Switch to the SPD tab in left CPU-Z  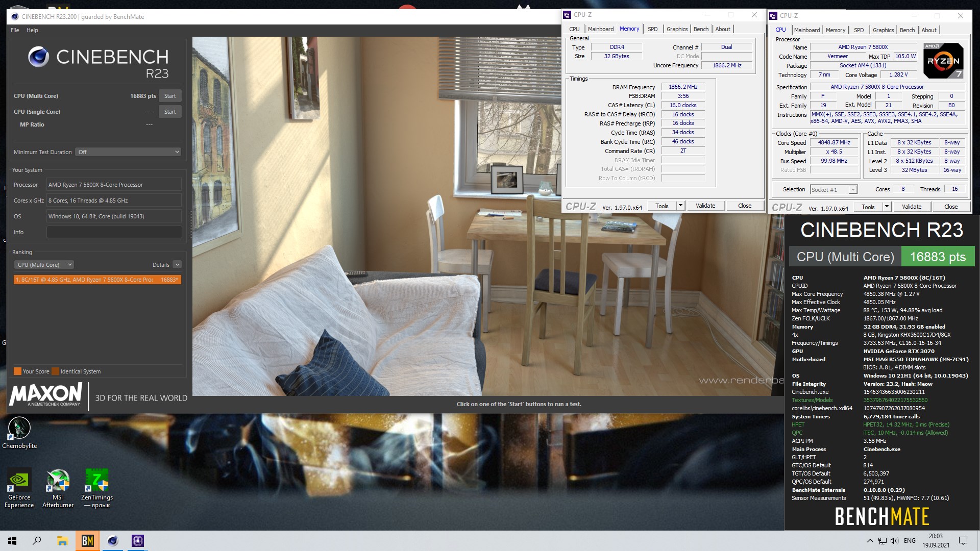coord(652,29)
